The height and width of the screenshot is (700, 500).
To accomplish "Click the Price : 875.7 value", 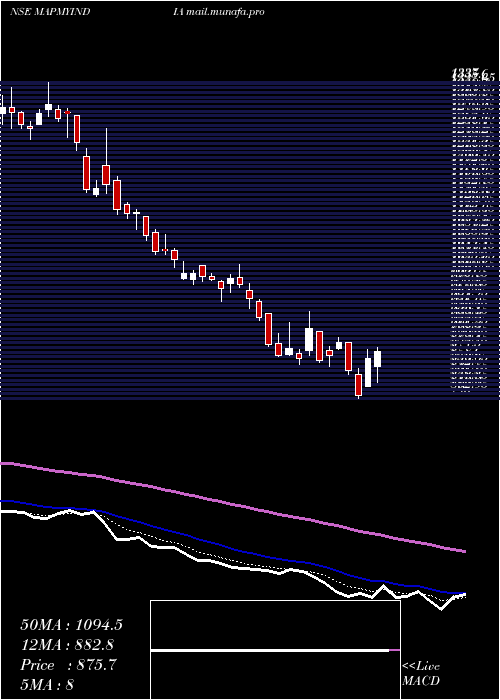I will (68, 665).
